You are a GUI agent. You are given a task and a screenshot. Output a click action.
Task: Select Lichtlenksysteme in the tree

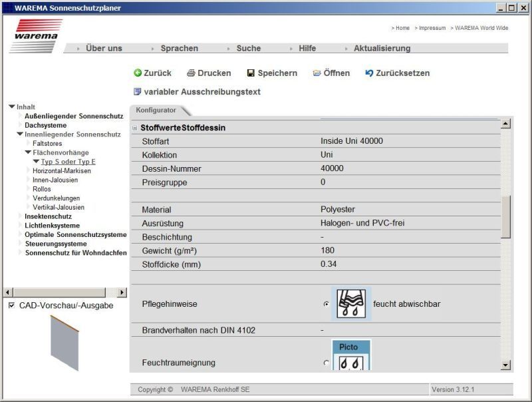coord(53,226)
